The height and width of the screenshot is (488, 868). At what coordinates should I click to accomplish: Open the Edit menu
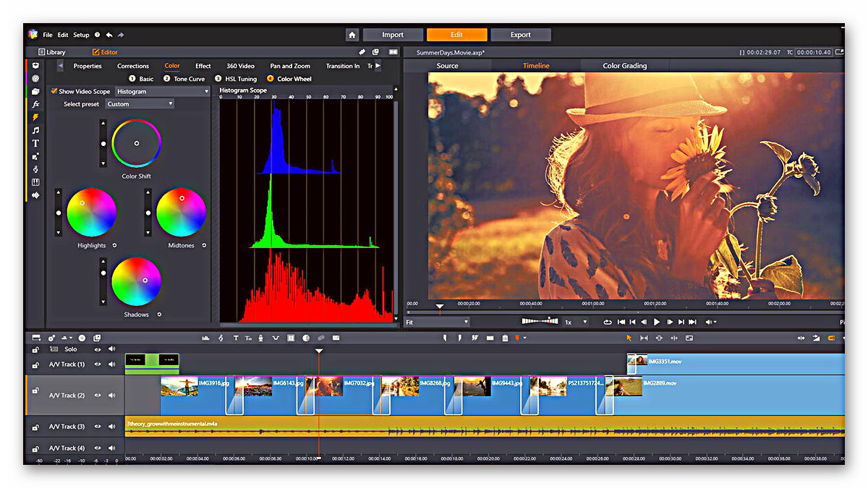pos(63,35)
